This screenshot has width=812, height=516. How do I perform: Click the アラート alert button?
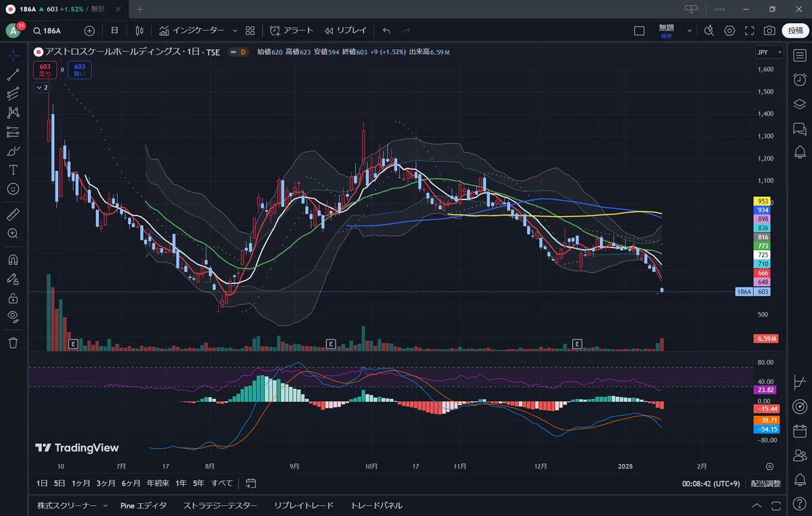pyautogui.click(x=292, y=30)
